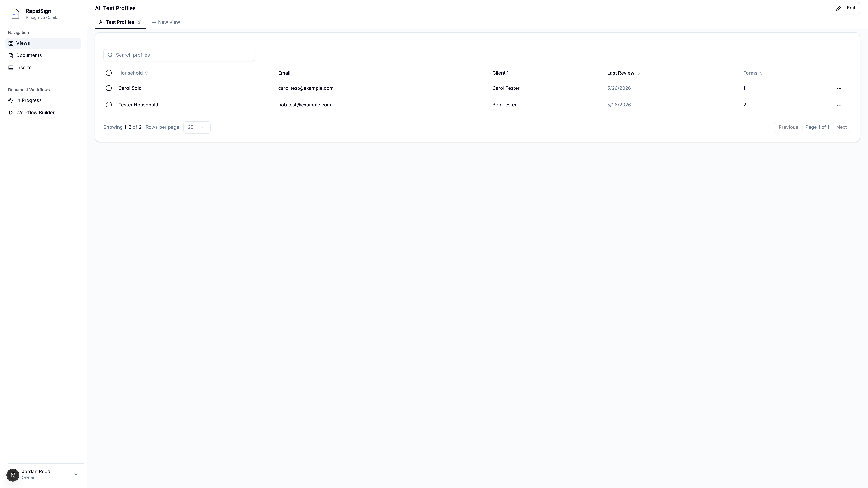868x488 pixels.
Task: Click the Inserts table icon in sidebar
Action: 11,68
